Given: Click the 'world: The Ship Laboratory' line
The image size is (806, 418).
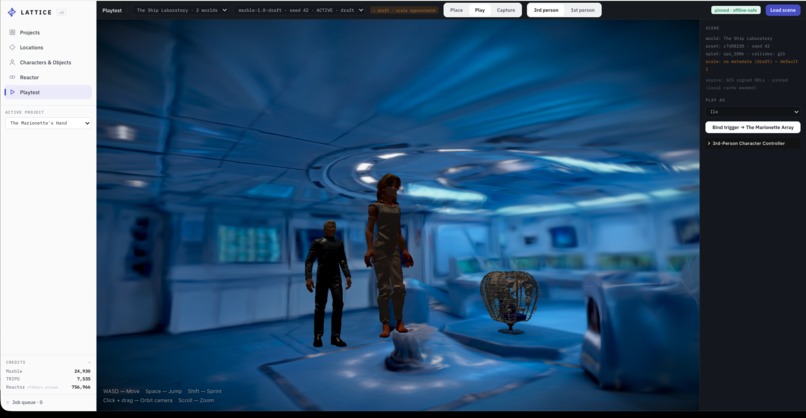Looking at the screenshot, I should pyautogui.click(x=739, y=39).
